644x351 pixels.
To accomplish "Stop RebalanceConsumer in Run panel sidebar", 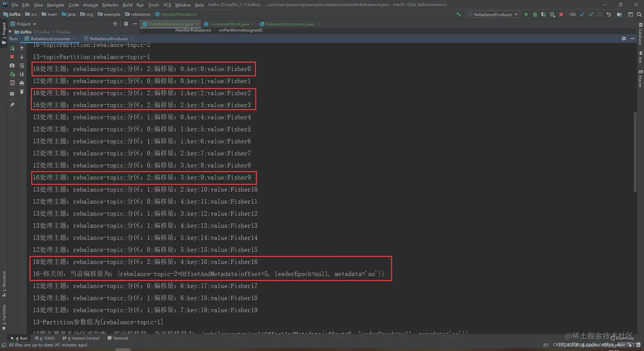I will pyautogui.click(x=12, y=57).
